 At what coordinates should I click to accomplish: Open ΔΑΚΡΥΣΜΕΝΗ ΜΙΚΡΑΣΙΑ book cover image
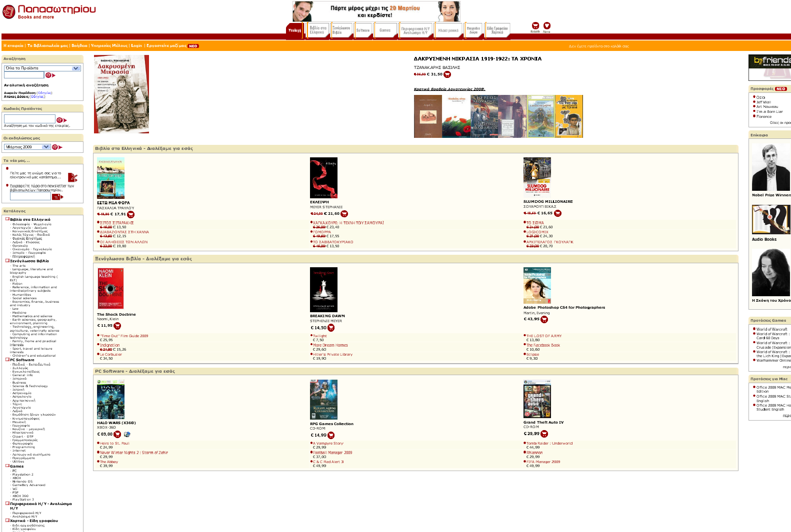[x=121, y=94]
